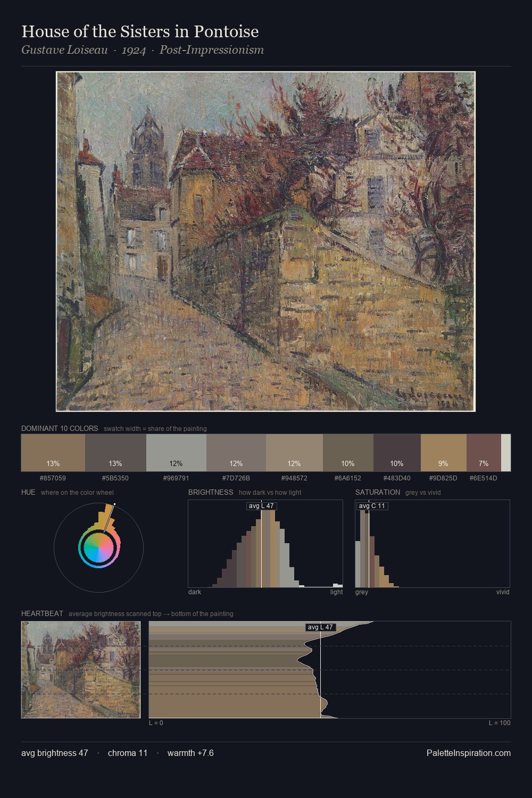
Task: Click the L = 100 axis label
Action: point(500,723)
